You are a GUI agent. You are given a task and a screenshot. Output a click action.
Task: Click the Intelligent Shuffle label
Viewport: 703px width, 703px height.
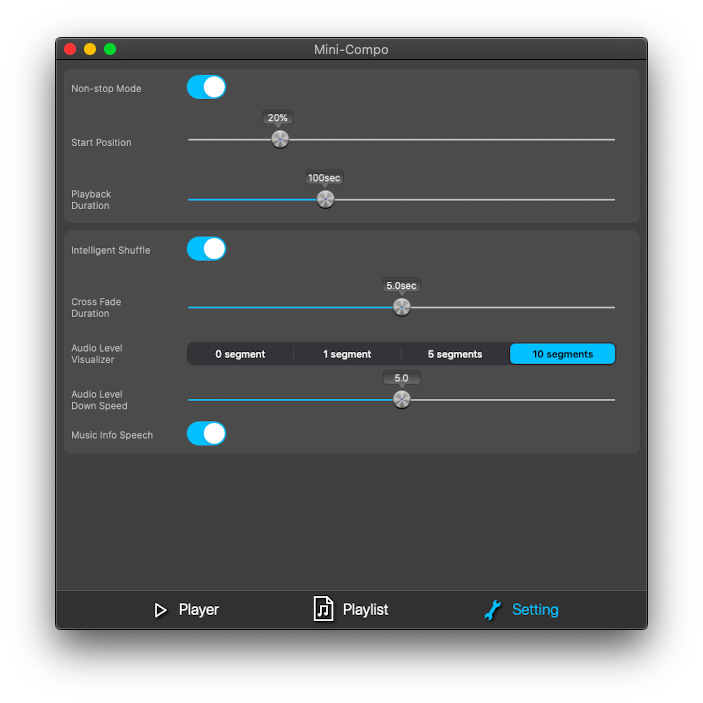pos(111,250)
